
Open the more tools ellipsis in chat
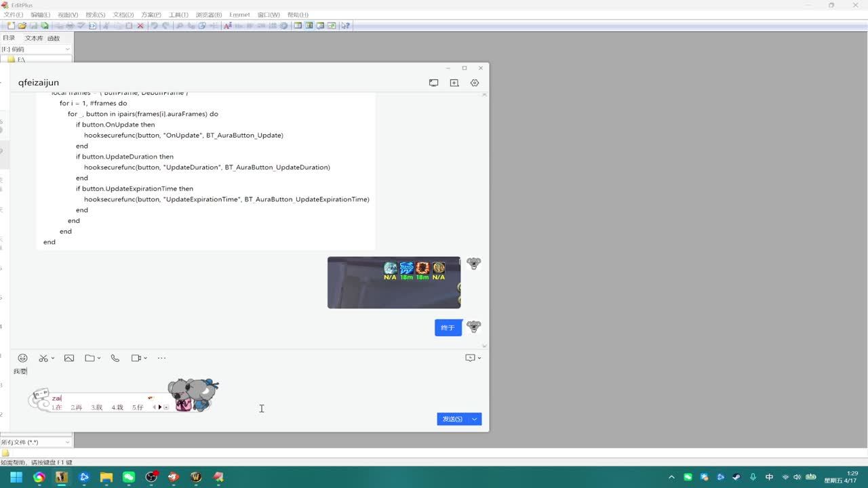coord(161,358)
